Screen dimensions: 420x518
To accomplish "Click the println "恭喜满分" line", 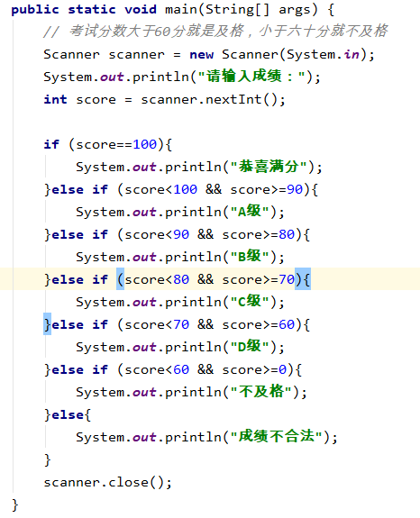I will click(199, 167).
